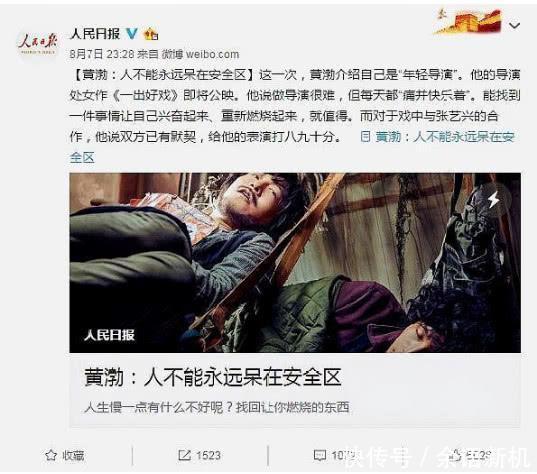Toggle the 收藏 favorite star
537x474 pixels.
tap(51, 455)
